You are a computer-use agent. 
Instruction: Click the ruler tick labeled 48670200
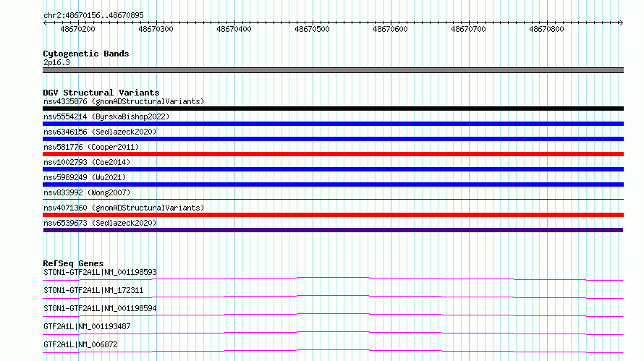(x=77, y=29)
